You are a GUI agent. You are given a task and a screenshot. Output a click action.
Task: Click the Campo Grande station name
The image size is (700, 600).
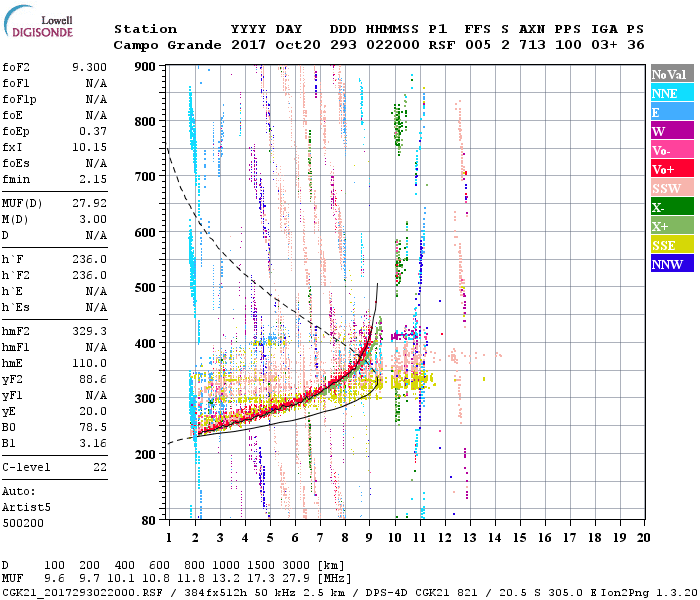(x=167, y=45)
